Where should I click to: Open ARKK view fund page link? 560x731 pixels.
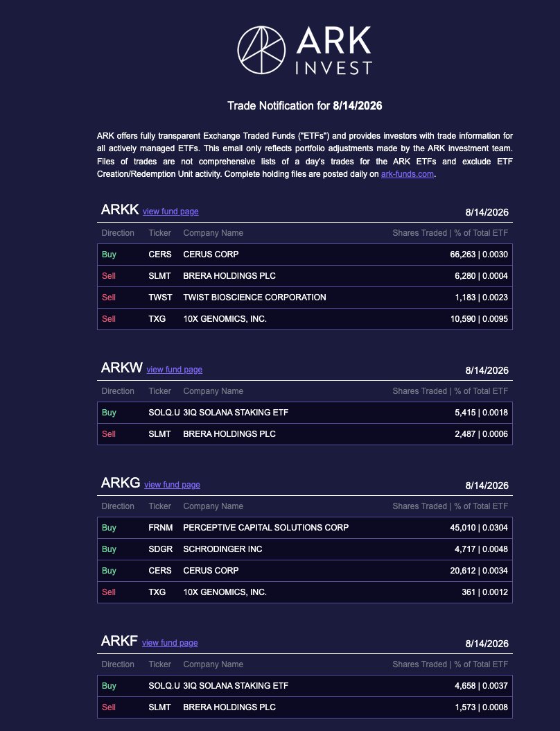(170, 212)
